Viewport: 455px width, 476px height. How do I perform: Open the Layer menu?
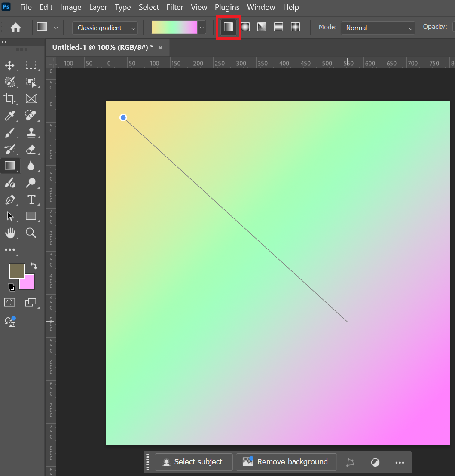pos(98,7)
